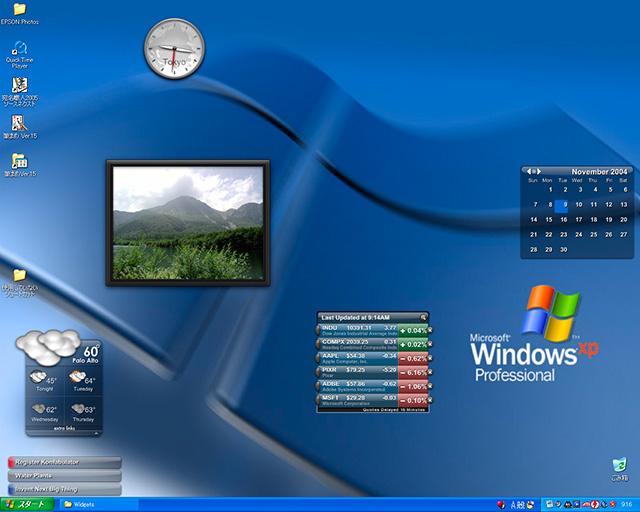This screenshot has width=640, height=512.
Task: Switch to the Widgets taskbar window
Action: click(x=98, y=504)
